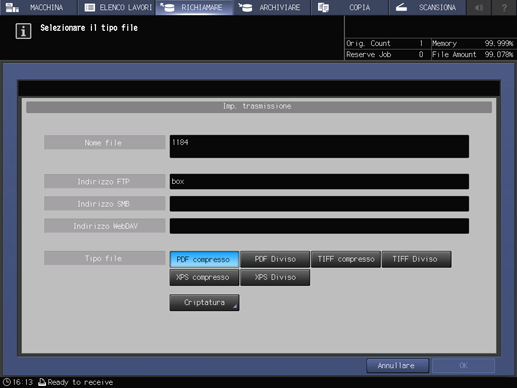Click the File Amount 99.078% readout

coord(473,55)
